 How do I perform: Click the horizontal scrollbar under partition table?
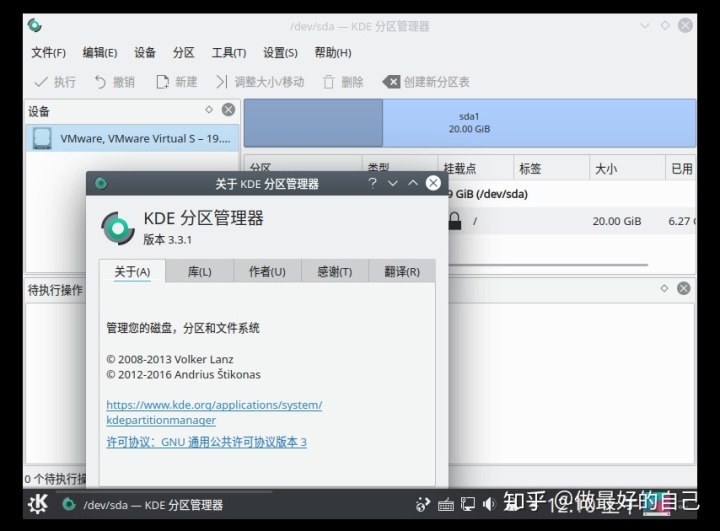click(547, 265)
